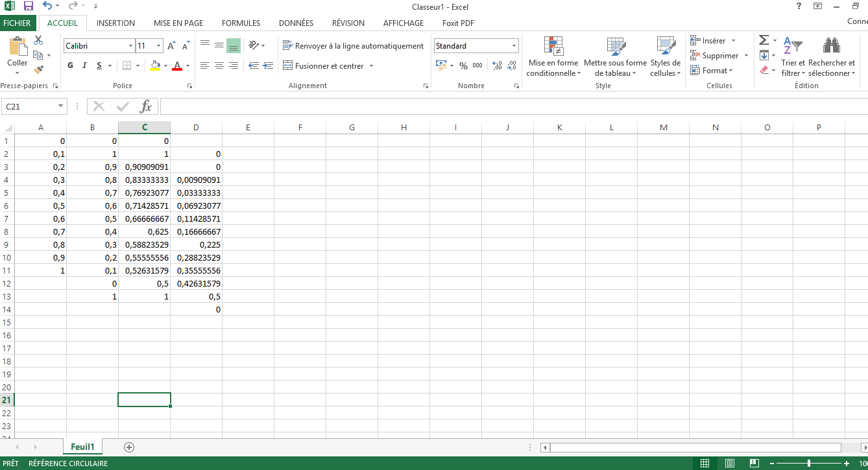This screenshot has height=470, width=868.
Task: Click Mise en forme conditionnelle button
Action: [553, 56]
